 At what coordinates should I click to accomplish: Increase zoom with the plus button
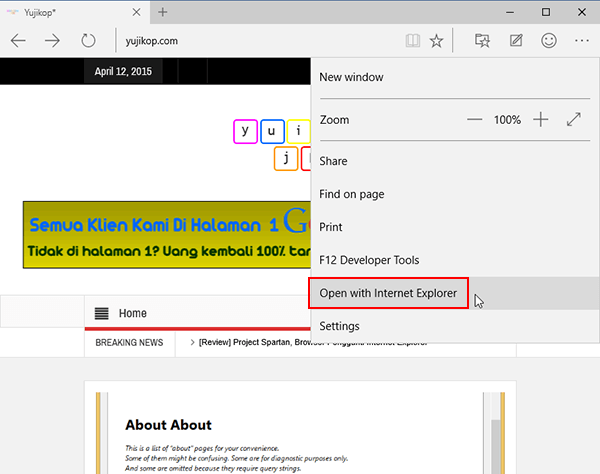tap(541, 120)
